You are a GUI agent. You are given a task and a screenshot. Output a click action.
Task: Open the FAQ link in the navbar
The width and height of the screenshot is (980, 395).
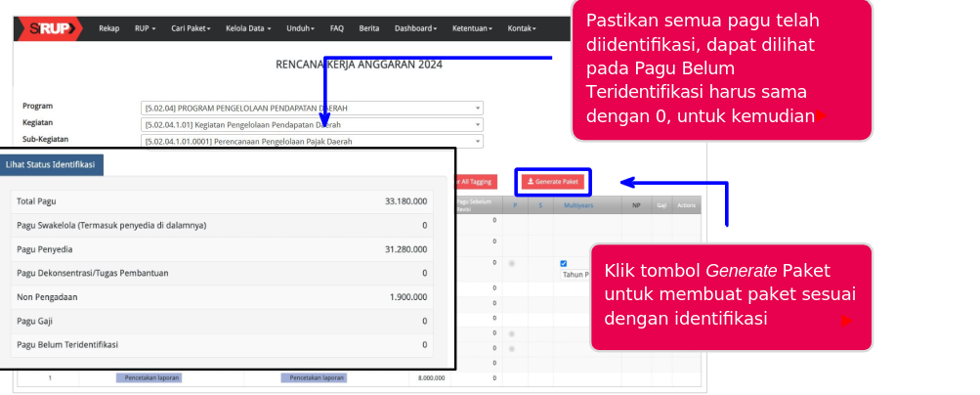pos(337,28)
